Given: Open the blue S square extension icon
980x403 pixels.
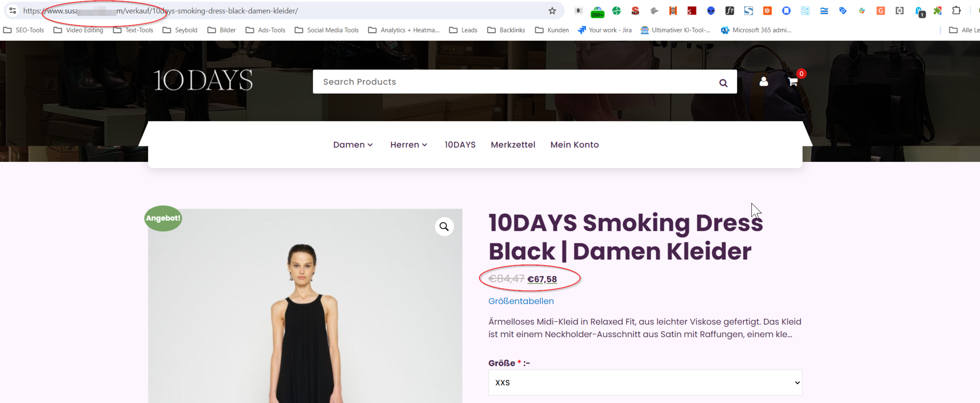Looking at the screenshot, I should coord(749,11).
